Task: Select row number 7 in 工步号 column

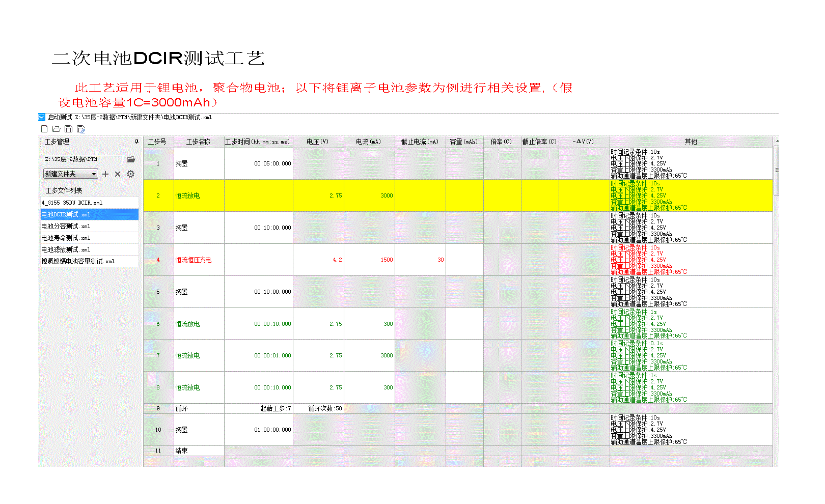Action: coord(158,355)
